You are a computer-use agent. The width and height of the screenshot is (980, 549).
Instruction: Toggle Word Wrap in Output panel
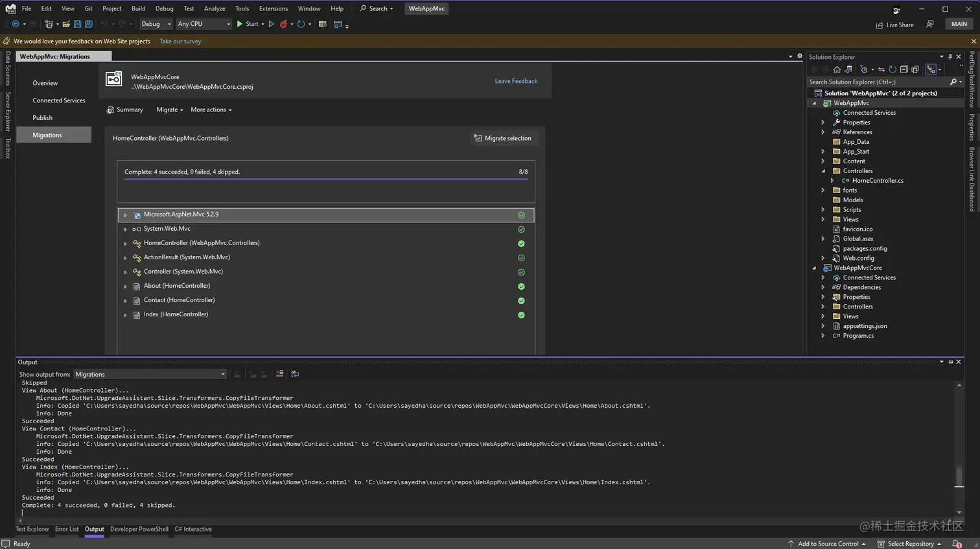coord(295,374)
